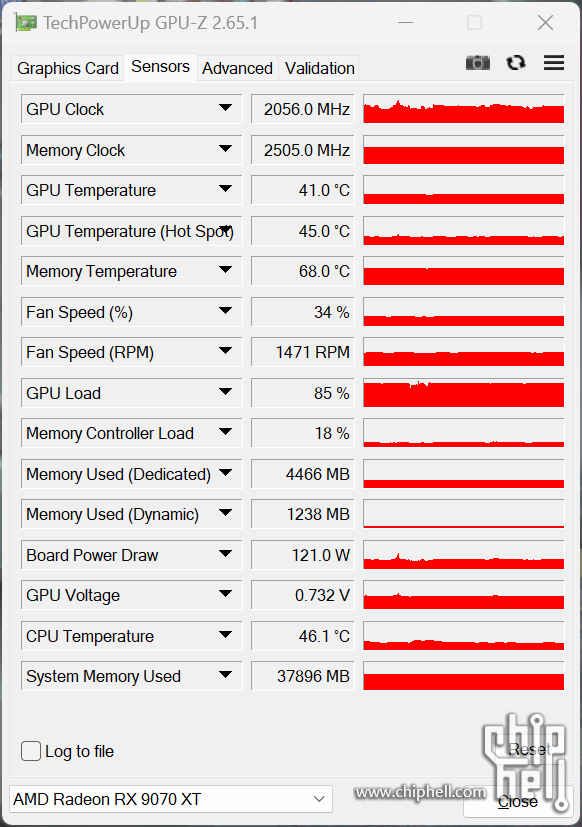Image resolution: width=582 pixels, height=827 pixels.
Task: Click the Close button at bottom
Action: [x=518, y=802]
